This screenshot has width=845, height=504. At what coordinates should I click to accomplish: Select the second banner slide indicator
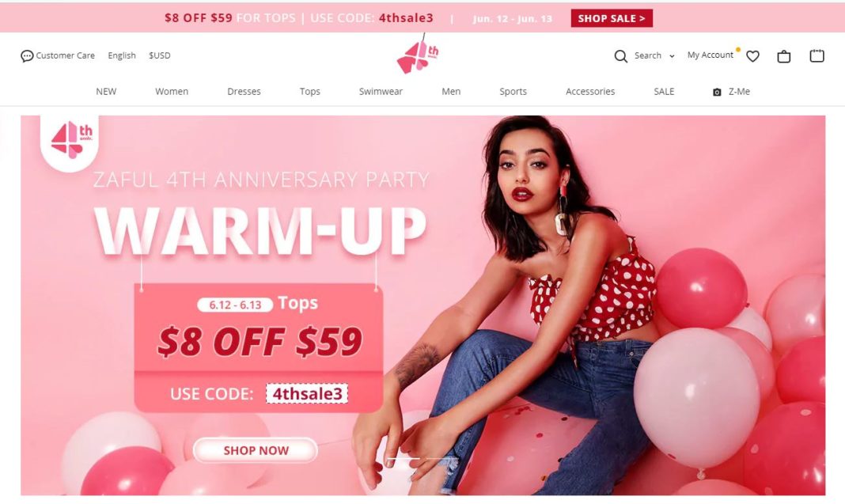442,458
